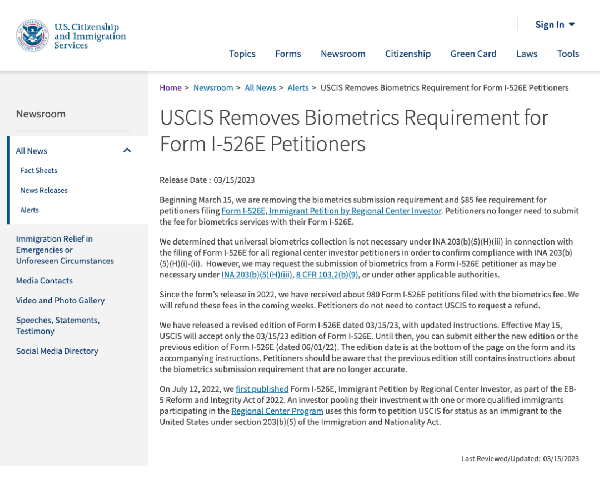
Task: Open News Releases in sidebar
Action: (44, 190)
